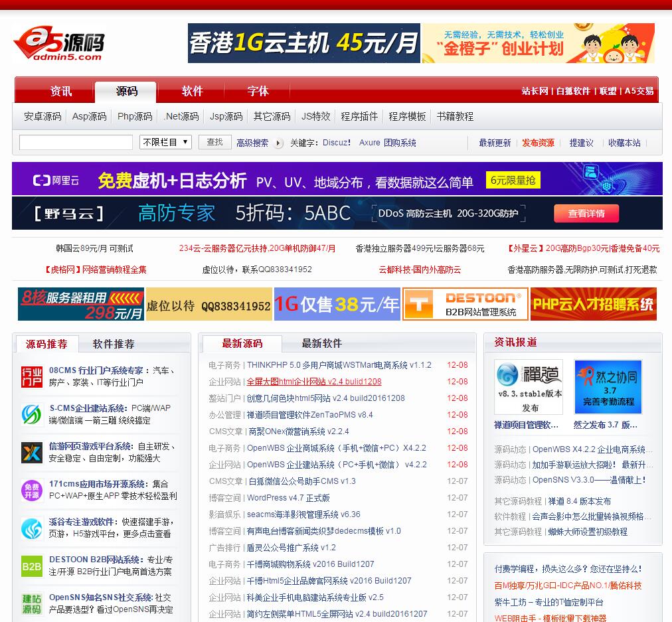This screenshot has height=622, width=672.
Task: Click the 建站源码 OpenSNS icon
Action: click(32, 604)
